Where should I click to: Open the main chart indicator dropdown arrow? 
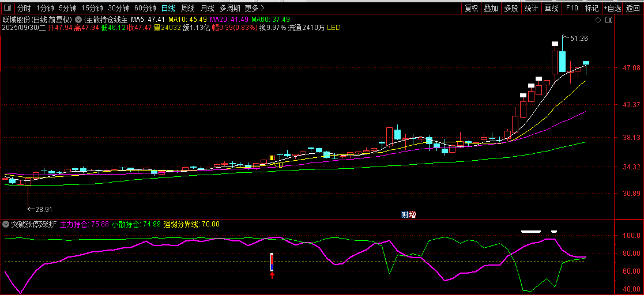click(x=78, y=20)
